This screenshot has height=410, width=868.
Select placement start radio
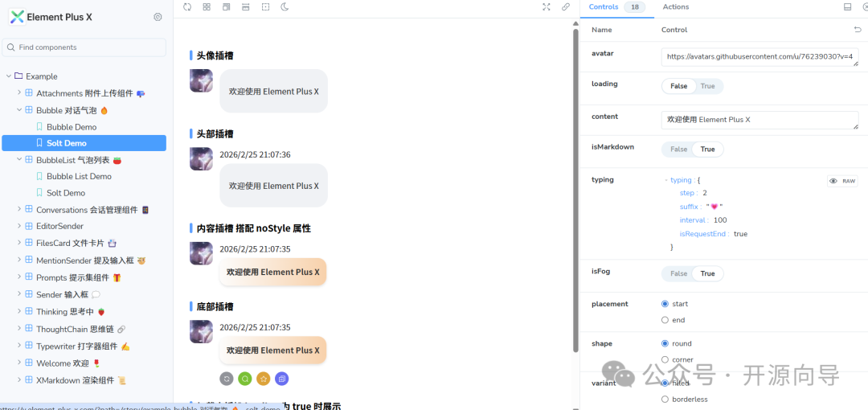[665, 304]
